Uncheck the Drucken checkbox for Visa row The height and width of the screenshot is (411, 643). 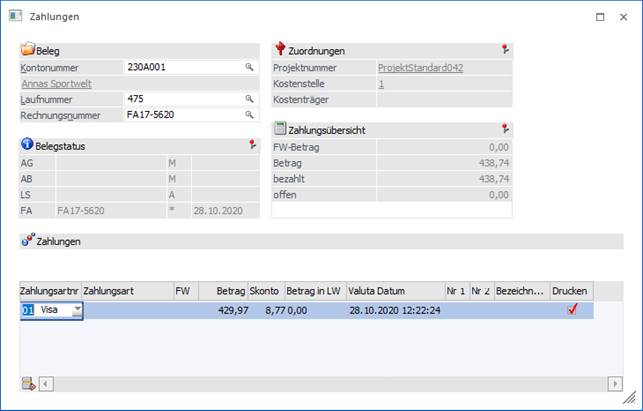[572, 310]
